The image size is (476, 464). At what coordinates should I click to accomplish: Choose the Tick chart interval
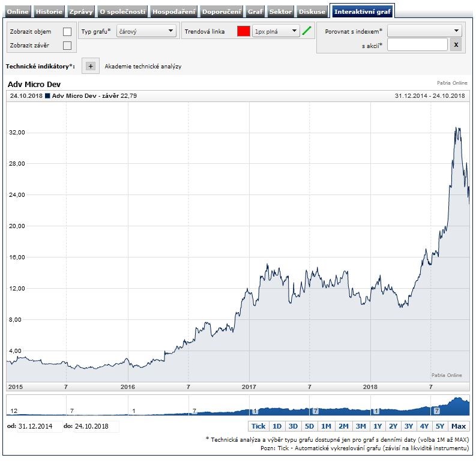(x=258, y=426)
